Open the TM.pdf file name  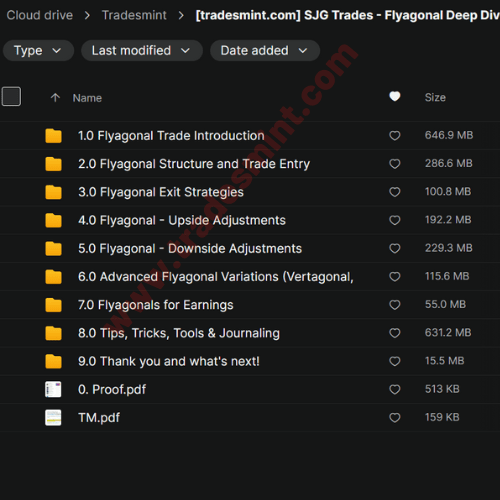point(99,418)
